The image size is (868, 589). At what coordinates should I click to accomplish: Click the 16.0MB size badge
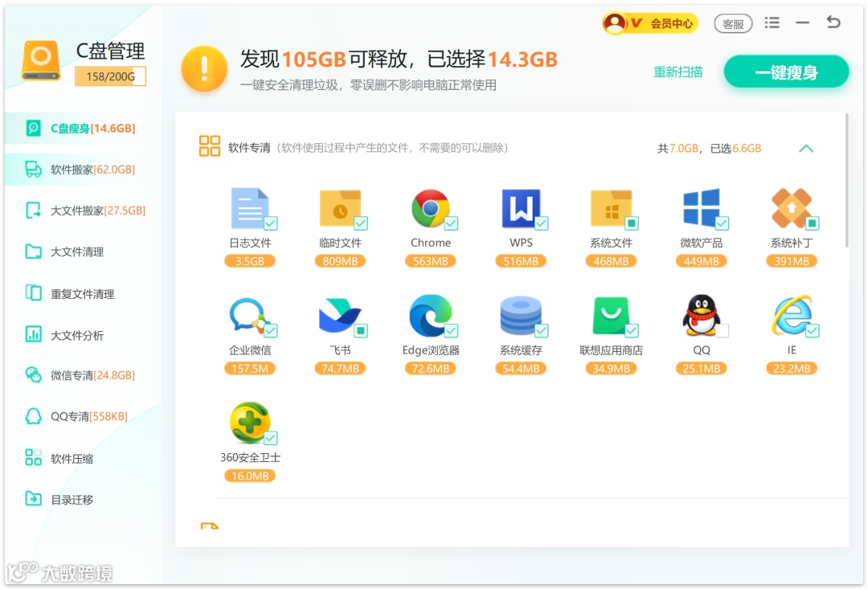pyautogui.click(x=250, y=476)
